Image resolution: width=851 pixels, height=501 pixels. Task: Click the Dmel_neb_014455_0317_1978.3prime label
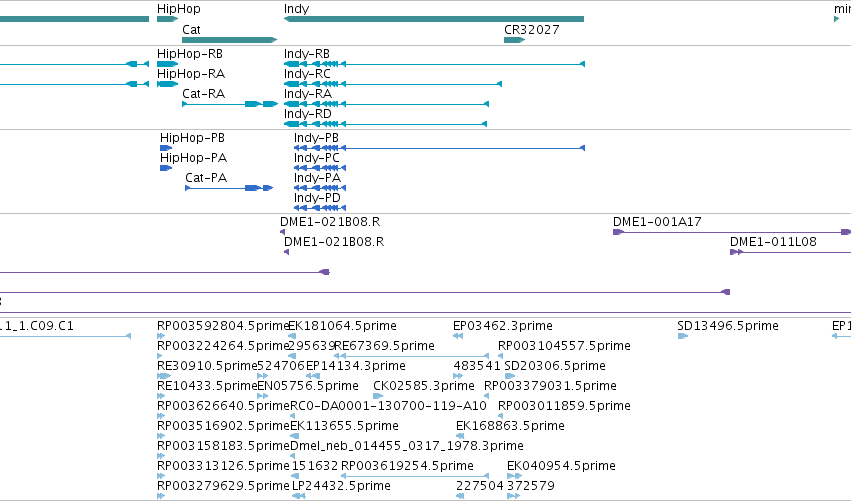407,447
